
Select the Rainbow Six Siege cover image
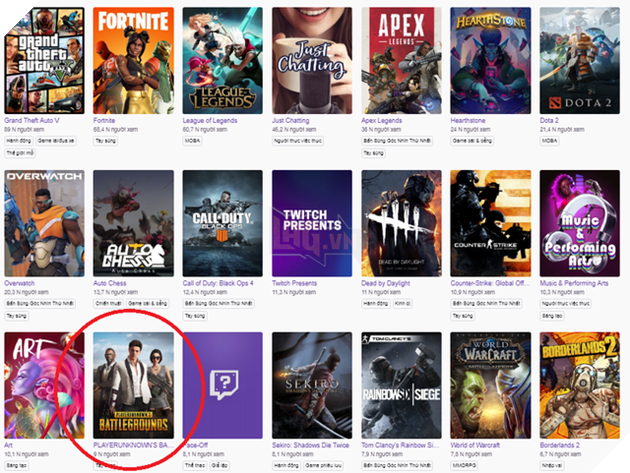[x=401, y=385]
